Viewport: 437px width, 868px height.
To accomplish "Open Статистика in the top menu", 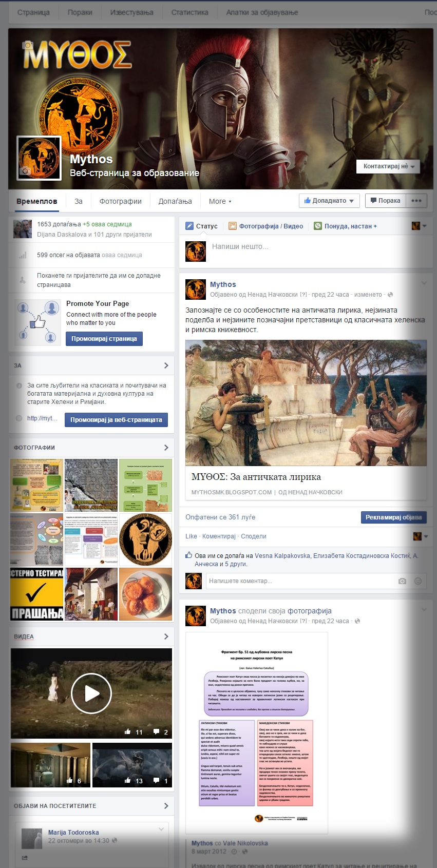I will (x=189, y=12).
